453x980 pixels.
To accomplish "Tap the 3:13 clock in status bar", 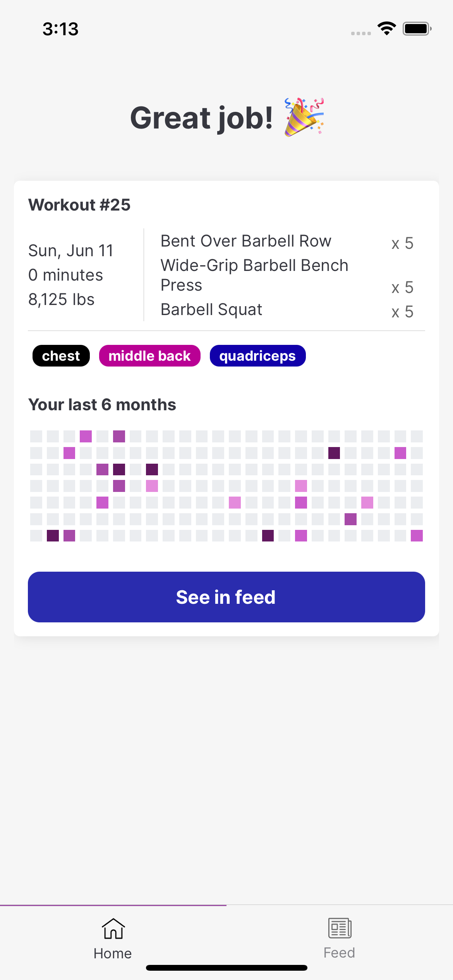I will (60, 29).
